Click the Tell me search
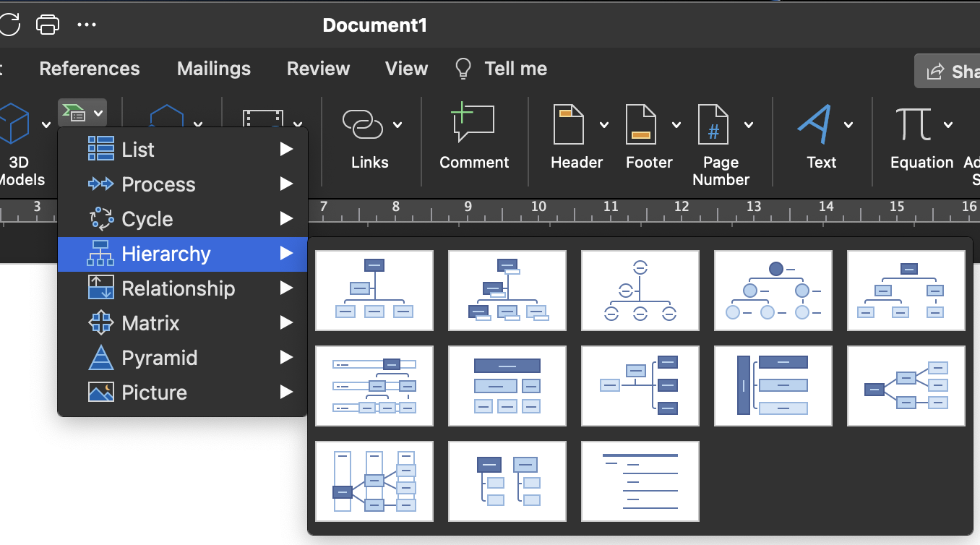 pyautogui.click(x=500, y=69)
